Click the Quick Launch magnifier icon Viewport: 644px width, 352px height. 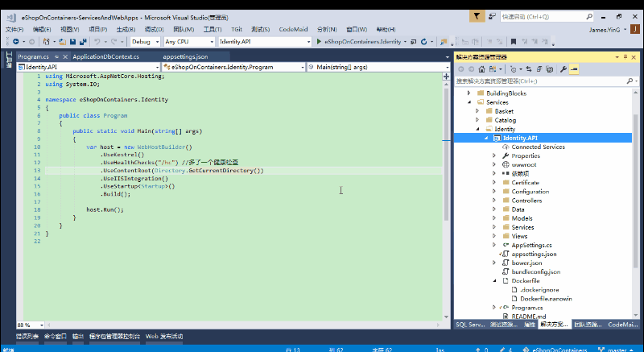click(x=589, y=16)
